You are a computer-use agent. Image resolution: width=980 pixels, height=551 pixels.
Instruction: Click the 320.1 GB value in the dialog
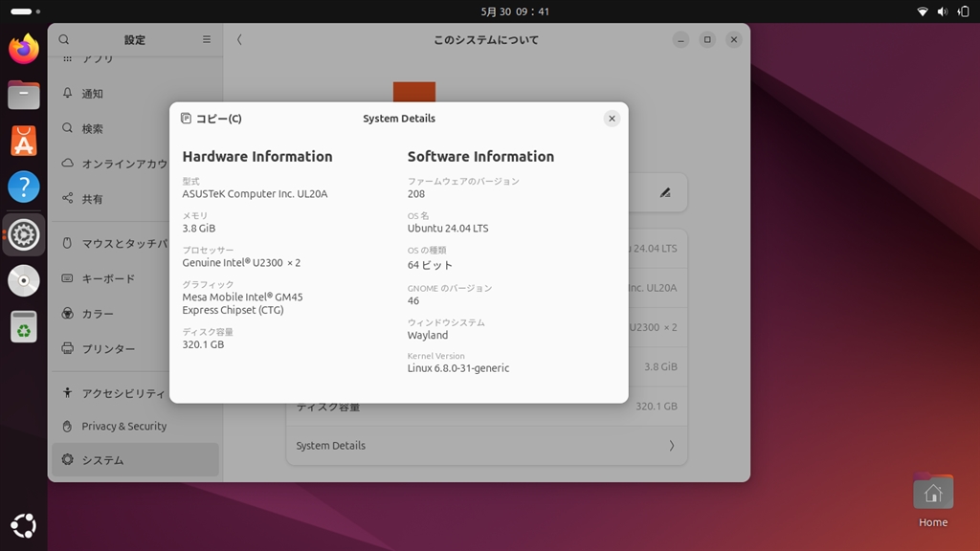203,344
